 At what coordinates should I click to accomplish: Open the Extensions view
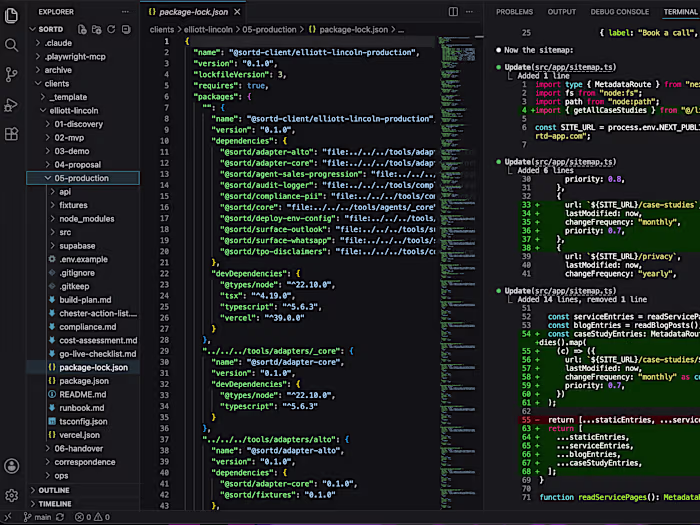[x=11, y=133]
